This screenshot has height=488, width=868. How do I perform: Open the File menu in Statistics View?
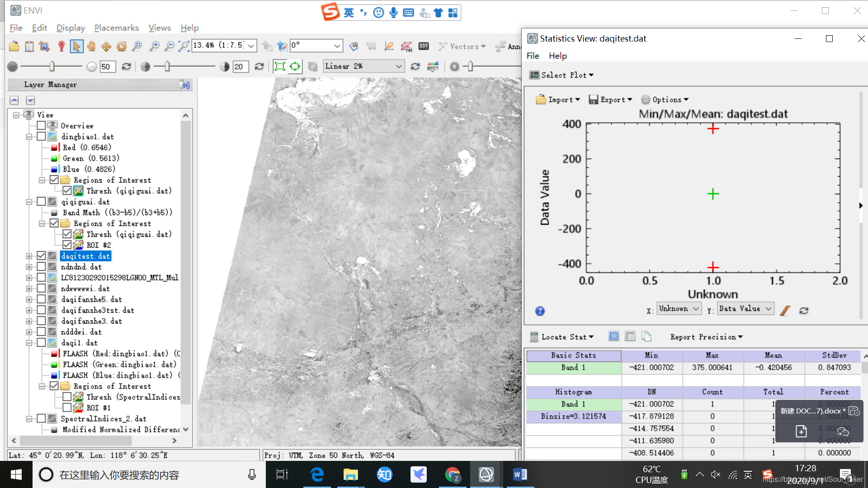point(533,56)
